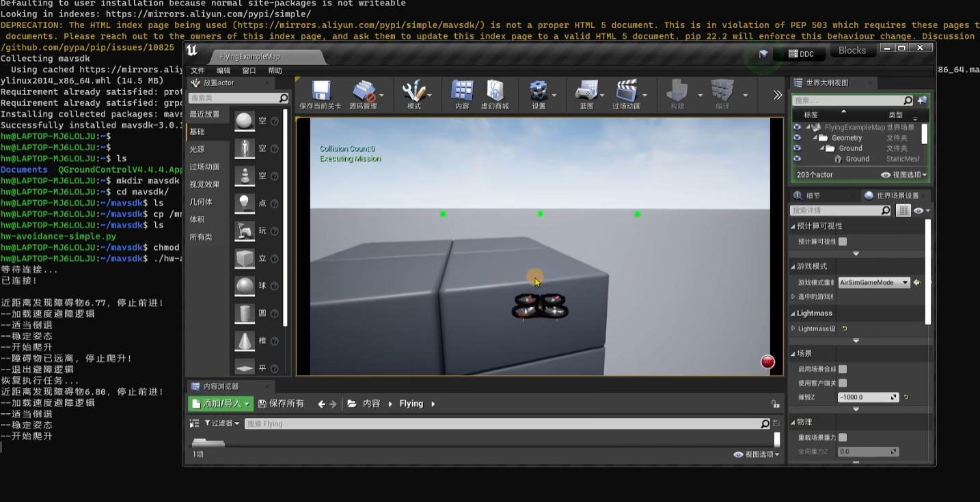Open the Build (构建) options dropdown arrow

tap(700, 96)
